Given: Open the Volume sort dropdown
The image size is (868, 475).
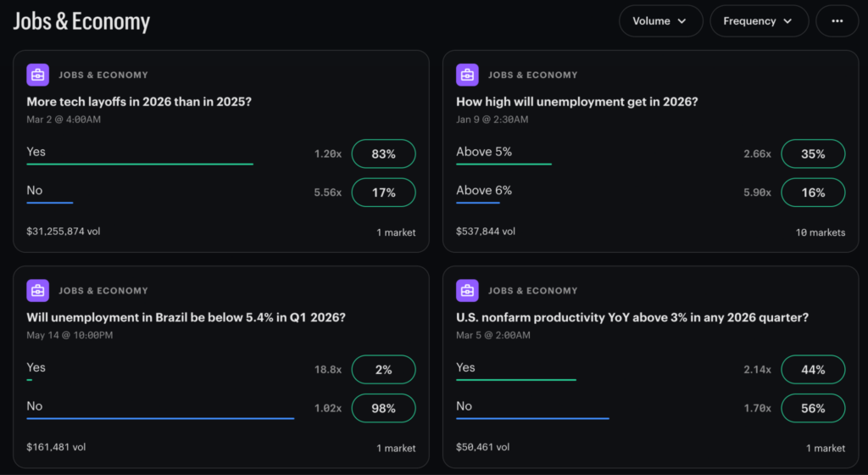Looking at the screenshot, I should [x=660, y=21].
